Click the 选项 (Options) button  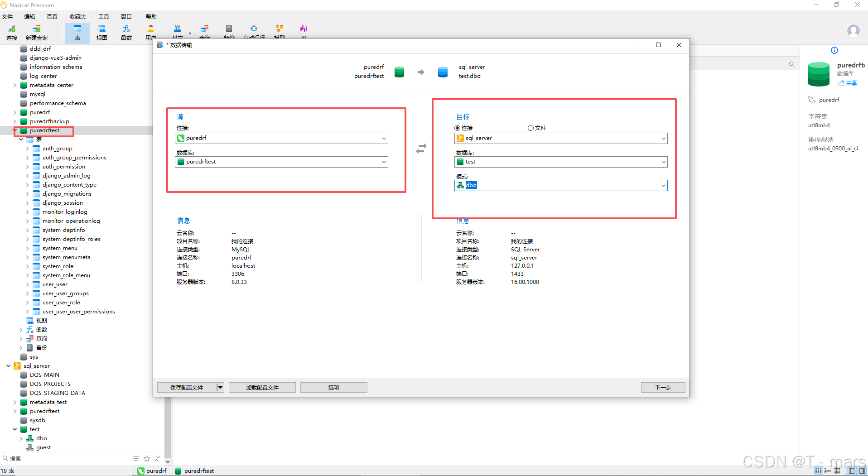pyautogui.click(x=334, y=387)
